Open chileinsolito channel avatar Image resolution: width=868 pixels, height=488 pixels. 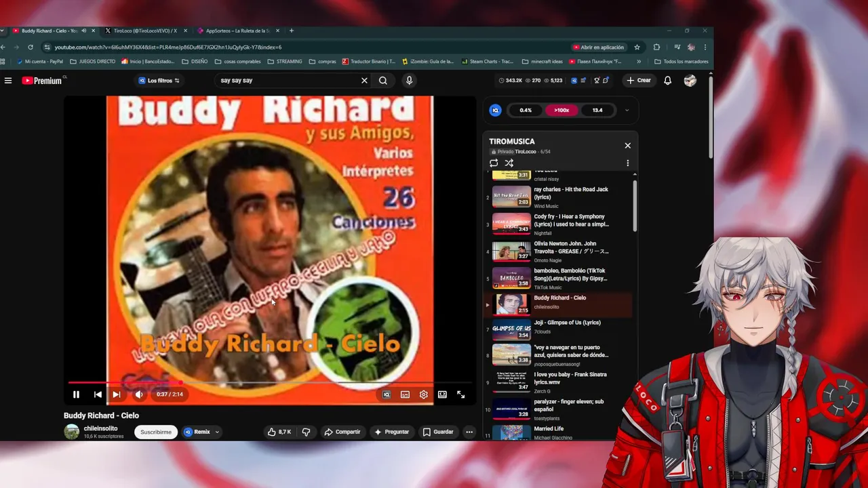[x=71, y=432]
